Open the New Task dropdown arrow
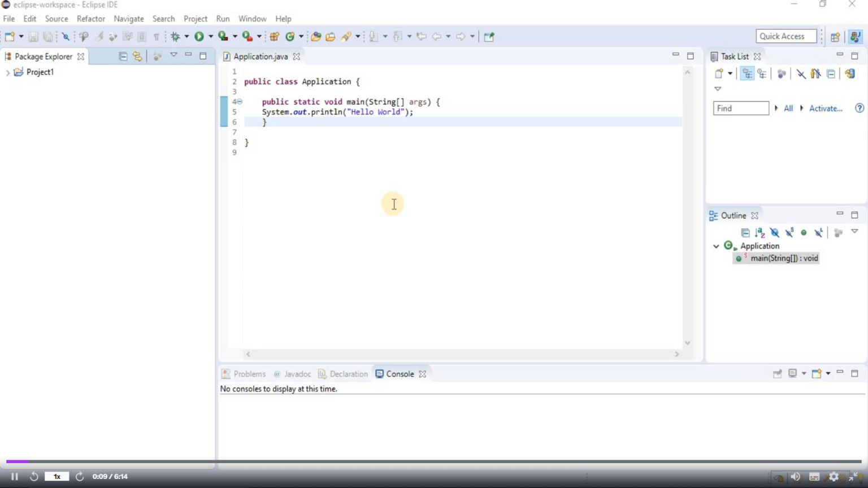The height and width of the screenshot is (488, 868). pyautogui.click(x=730, y=74)
